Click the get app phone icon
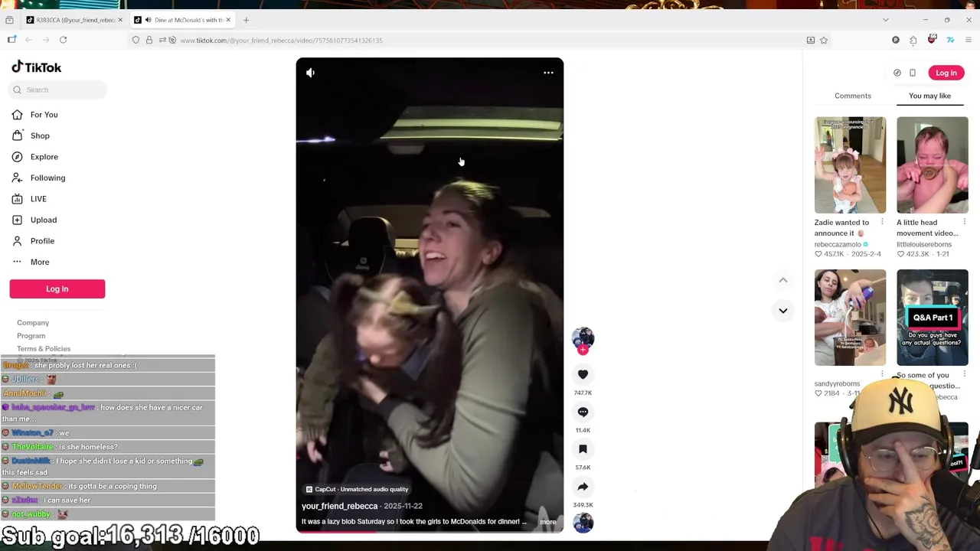This screenshot has height=551, width=980. [913, 73]
